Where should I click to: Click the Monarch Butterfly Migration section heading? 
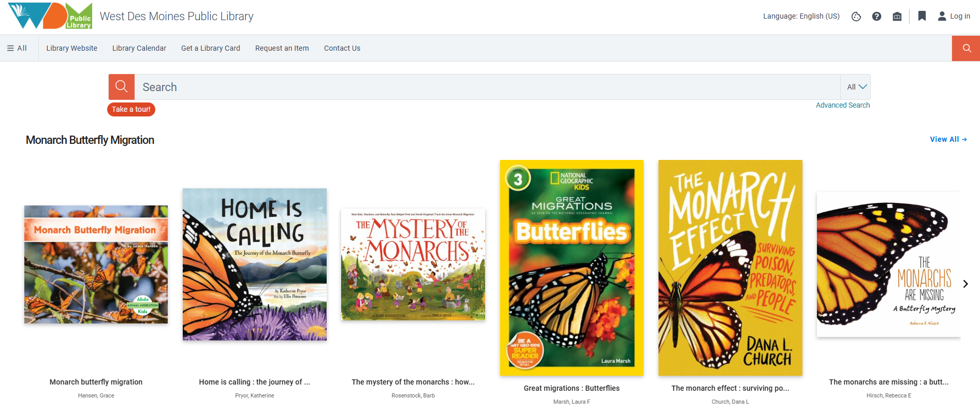(90, 140)
